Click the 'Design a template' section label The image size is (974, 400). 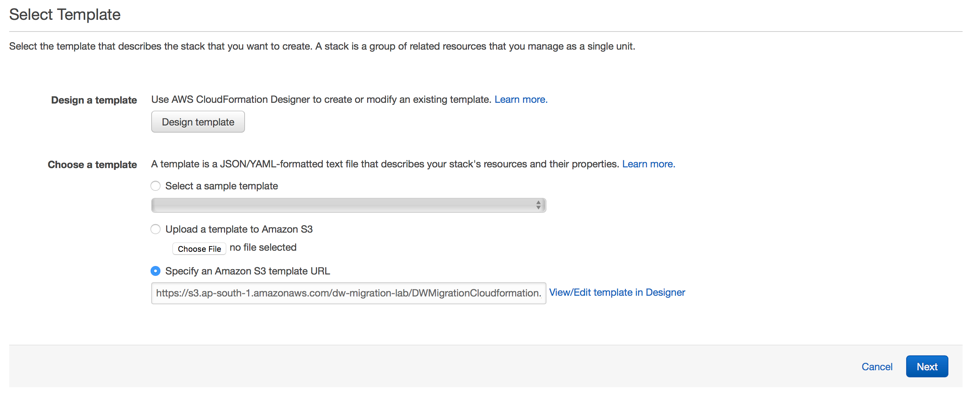(x=94, y=100)
